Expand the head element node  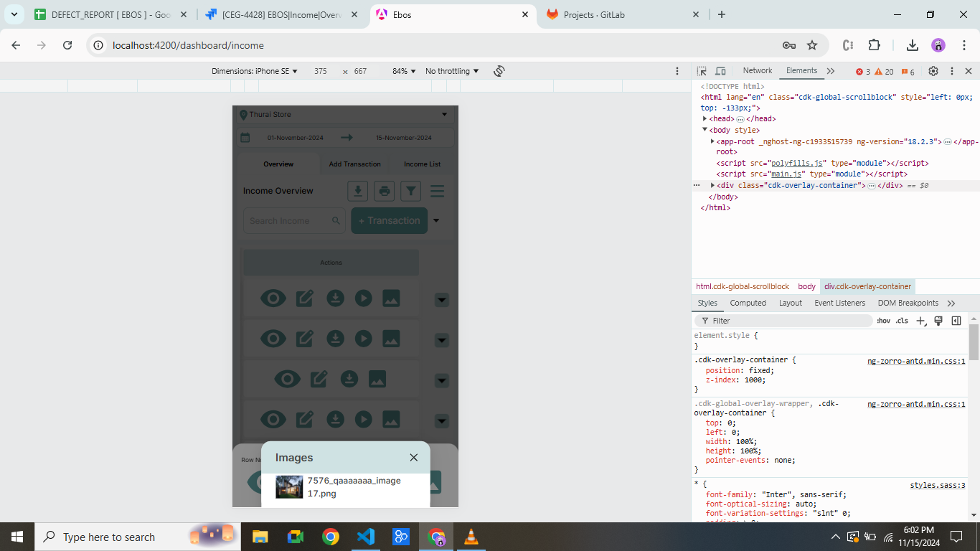(x=705, y=119)
